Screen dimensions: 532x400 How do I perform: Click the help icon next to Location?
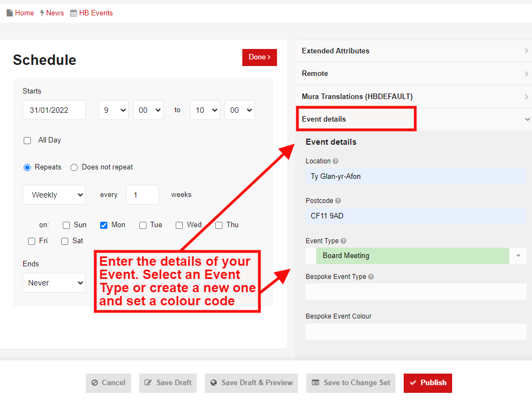tap(336, 161)
